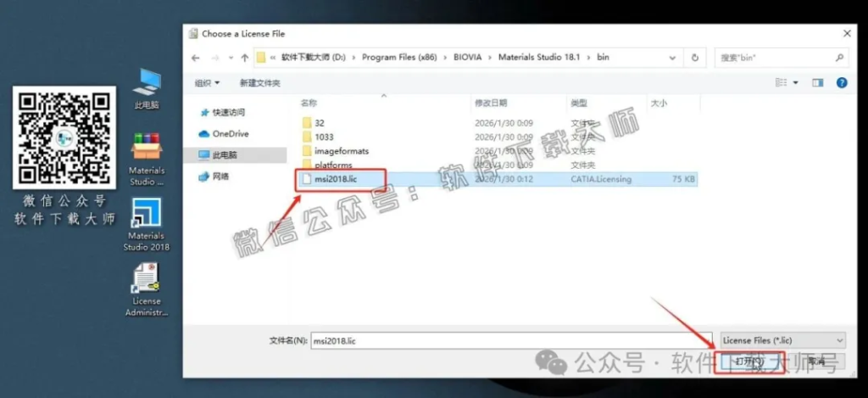Open dialog help question mark
Screen dimensions: 868x398
(842, 83)
